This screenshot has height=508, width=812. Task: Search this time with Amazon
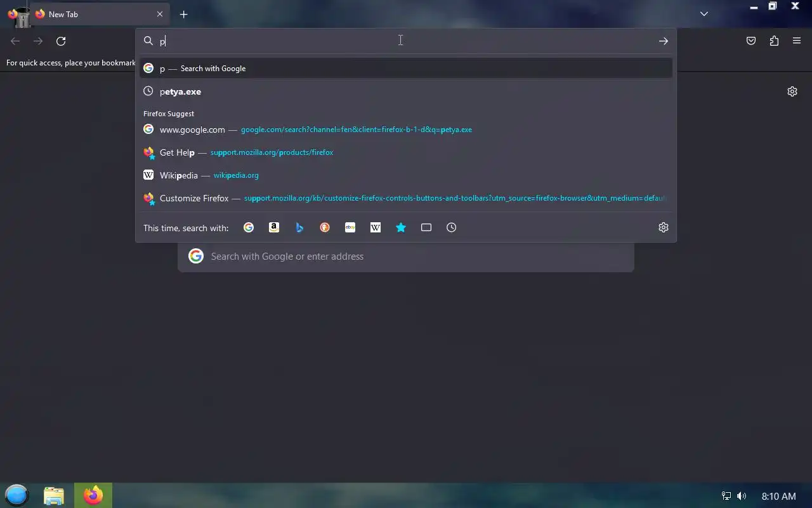click(x=274, y=227)
